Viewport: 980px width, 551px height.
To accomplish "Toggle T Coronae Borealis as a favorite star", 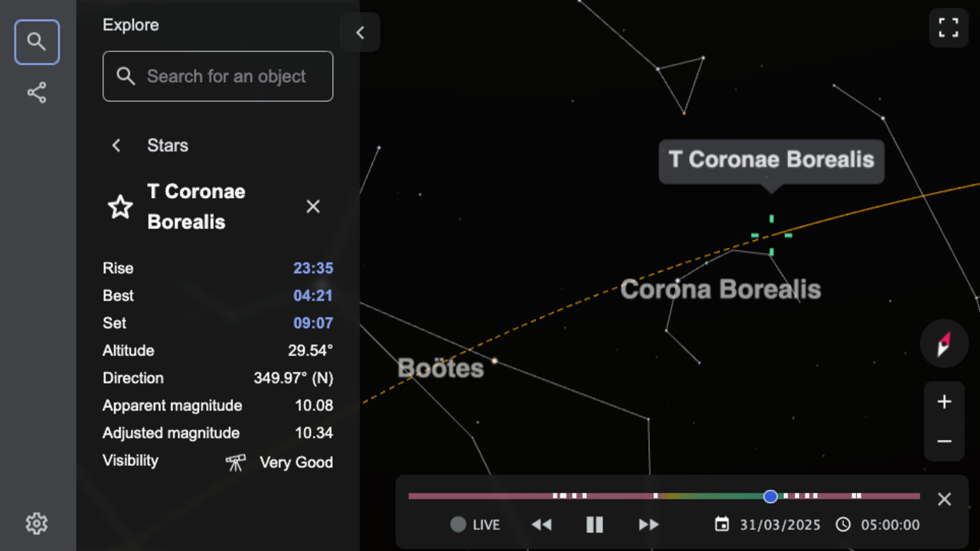I will (120, 207).
